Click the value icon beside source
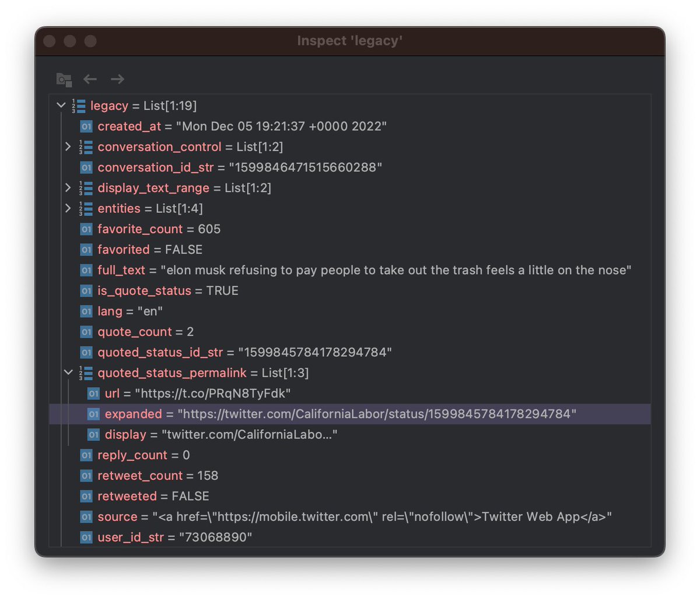 tap(86, 517)
